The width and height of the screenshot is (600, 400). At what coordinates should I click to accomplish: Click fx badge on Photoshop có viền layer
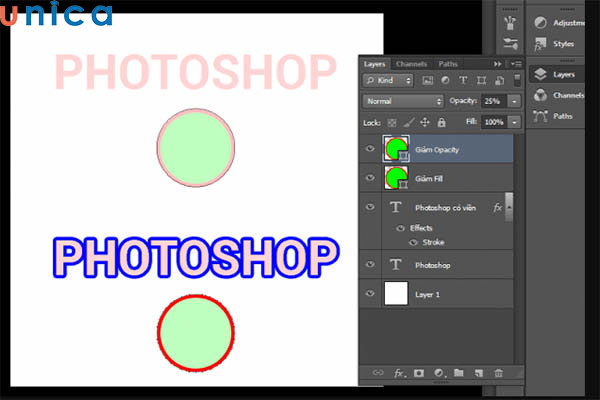497,207
